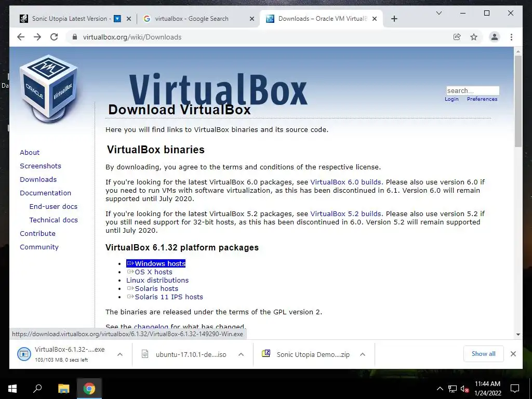Open Technical docs in the sidebar

(54, 220)
